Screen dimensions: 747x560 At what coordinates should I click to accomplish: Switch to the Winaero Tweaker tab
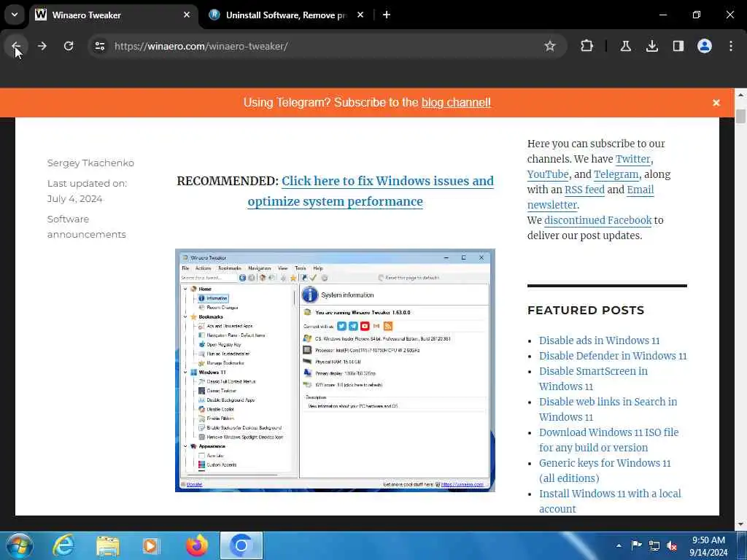(x=115, y=15)
